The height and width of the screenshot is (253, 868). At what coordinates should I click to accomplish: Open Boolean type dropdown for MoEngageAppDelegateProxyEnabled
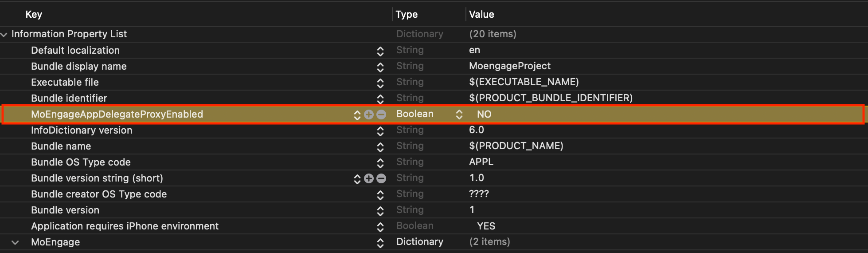point(459,115)
